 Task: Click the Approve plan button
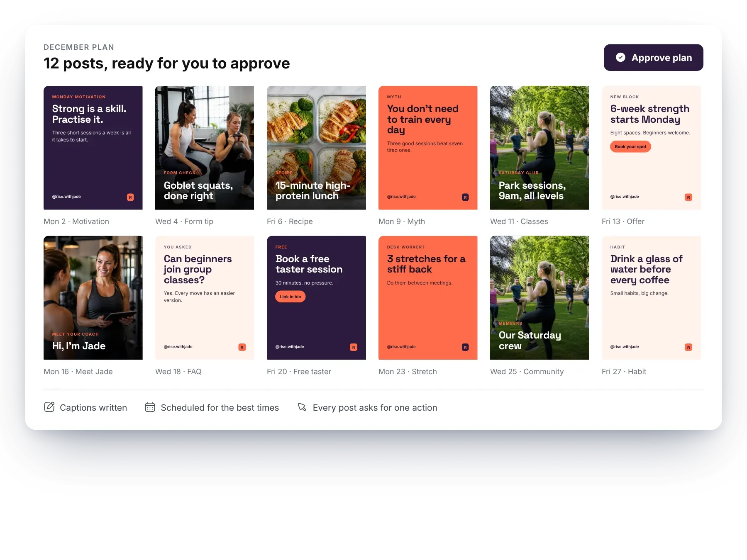point(653,58)
